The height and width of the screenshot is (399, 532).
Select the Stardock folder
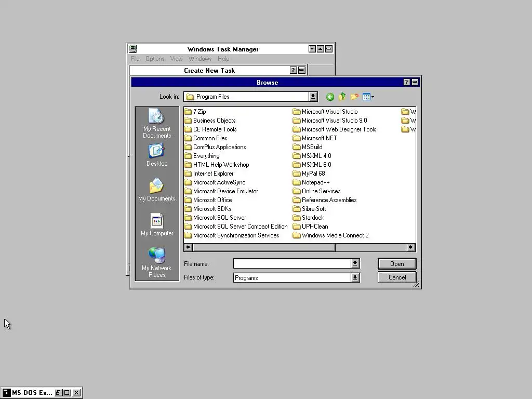(309, 218)
